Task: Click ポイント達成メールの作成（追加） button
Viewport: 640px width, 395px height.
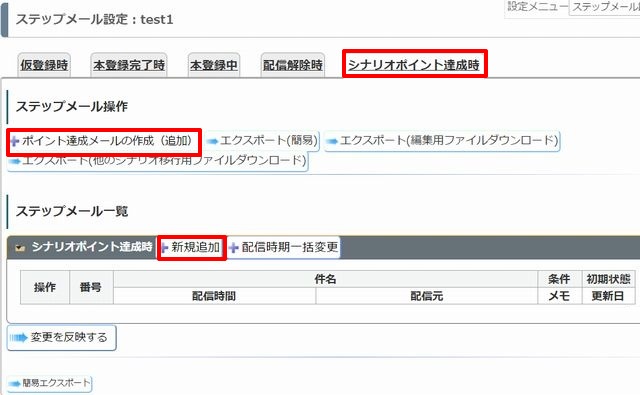Action: [103, 142]
